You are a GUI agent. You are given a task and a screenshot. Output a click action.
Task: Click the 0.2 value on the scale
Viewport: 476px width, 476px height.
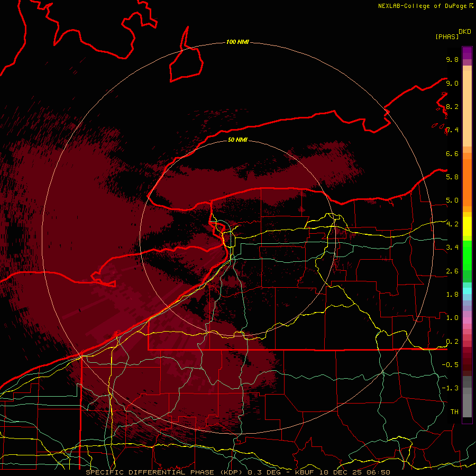pos(452,341)
